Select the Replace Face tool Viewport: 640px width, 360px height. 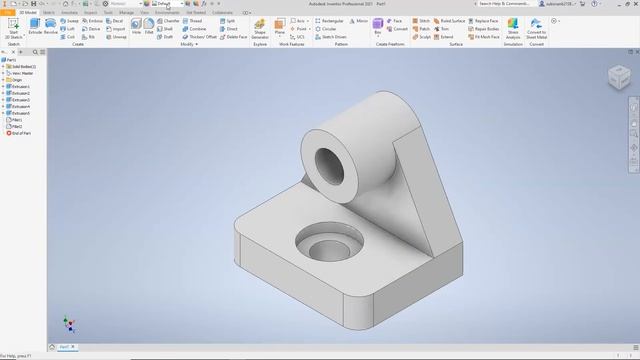point(483,21)
